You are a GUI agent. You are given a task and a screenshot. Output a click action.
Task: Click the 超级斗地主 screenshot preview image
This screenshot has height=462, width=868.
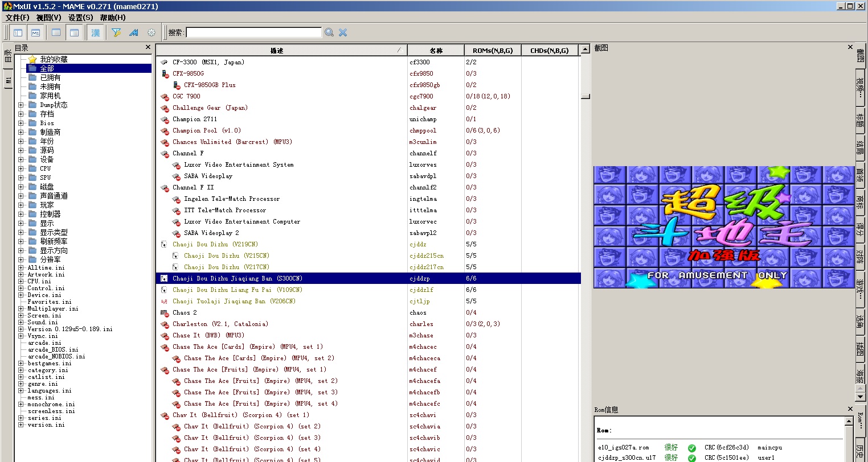(724, 227)
